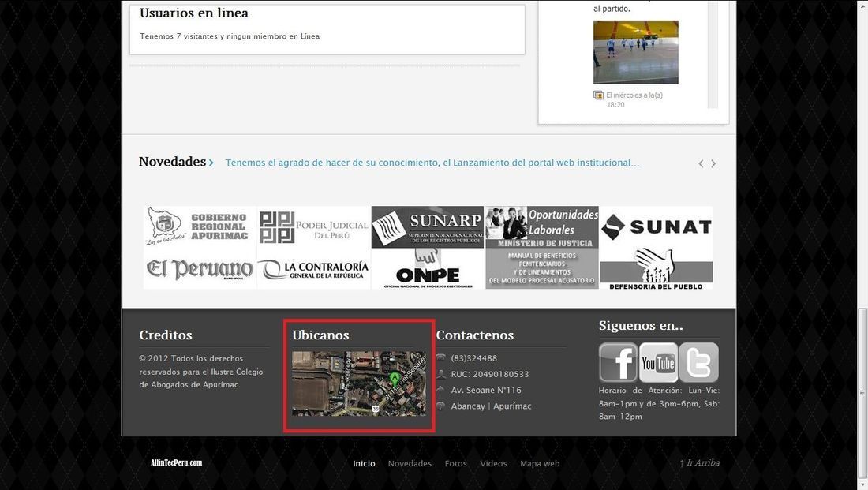Click the ONPE logo
868x490 pixels.
coord(428,268)
